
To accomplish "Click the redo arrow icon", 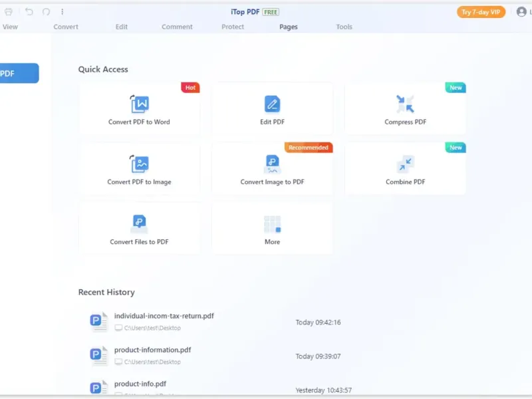I will click(x=46, y=12).
